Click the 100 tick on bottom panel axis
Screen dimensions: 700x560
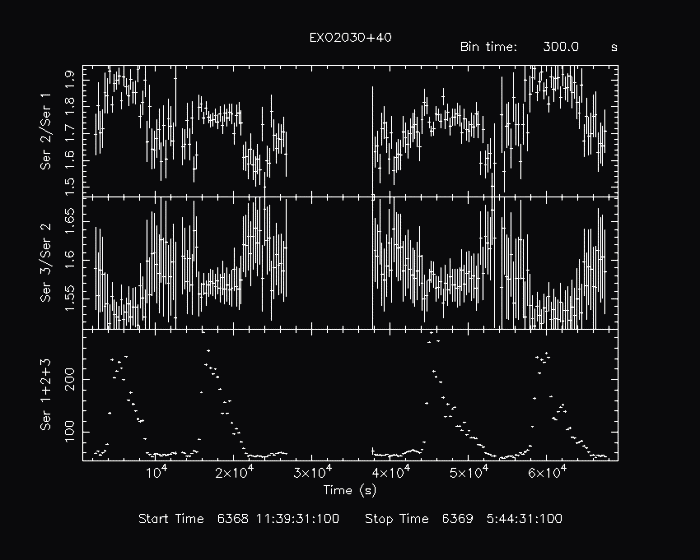pos(72,428)
